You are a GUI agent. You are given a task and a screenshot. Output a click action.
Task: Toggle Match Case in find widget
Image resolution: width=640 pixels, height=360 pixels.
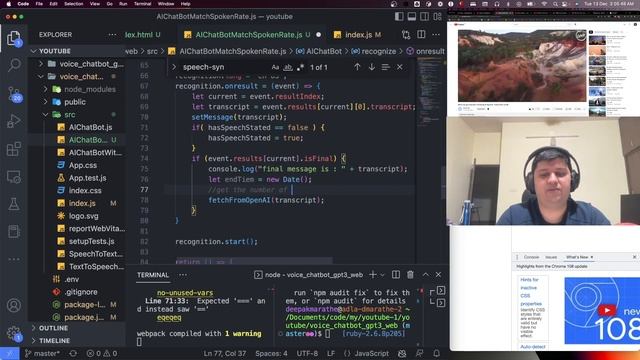(276, 67)
